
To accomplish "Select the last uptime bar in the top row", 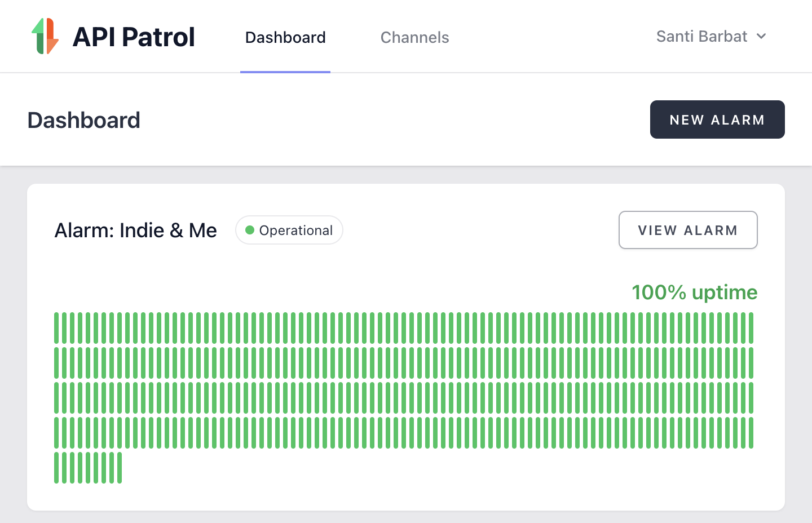I will coord(751,328).
